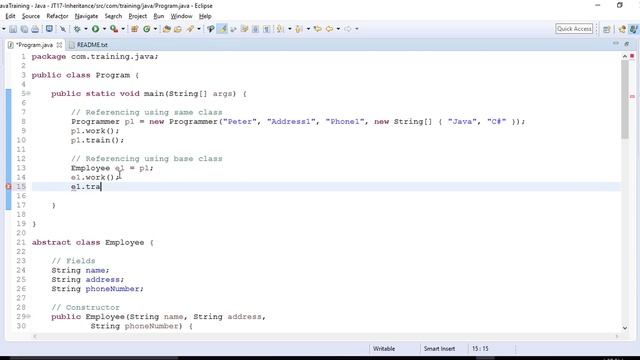Open the Search dropdown arrow
Viewport: 640px width, 360px height.
click(199, 29)
